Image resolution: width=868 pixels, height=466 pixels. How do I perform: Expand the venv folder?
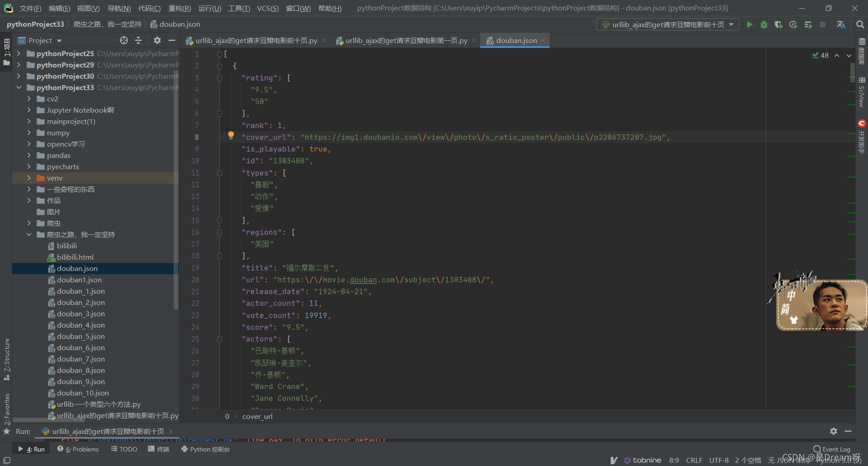(29, 178)
